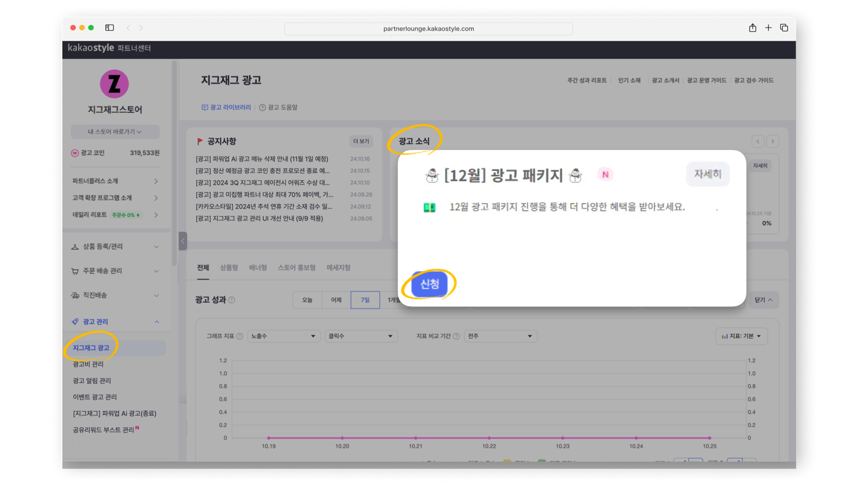Open the 클릭수 graph metric dropdown
The image size is (868, 488).
tap(361, 336)
